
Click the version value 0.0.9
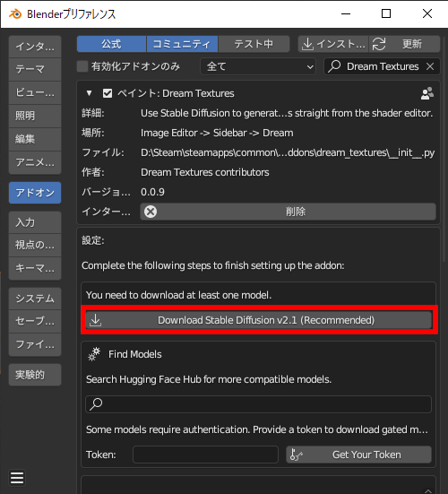tap(152, 192)
